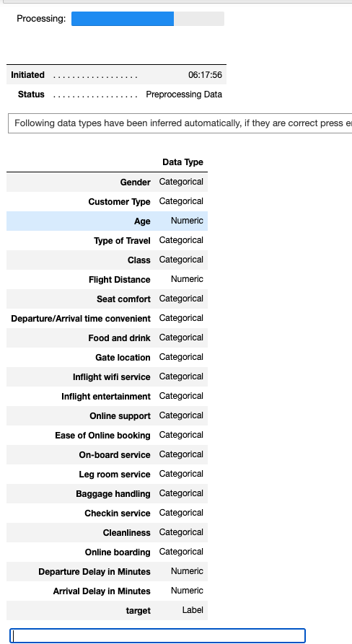Click the Data Type column header
The width and height of the screenshot is (352, 644).
coord(182,162)
